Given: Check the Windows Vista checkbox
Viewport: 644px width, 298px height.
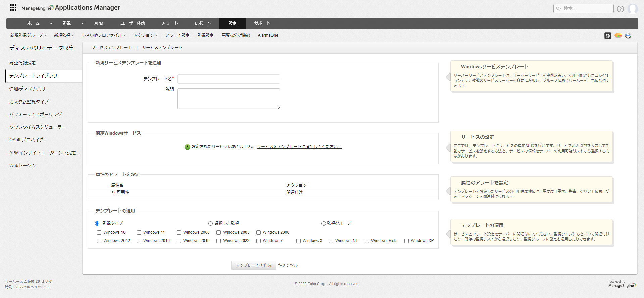Looking at the screenshot, I should pyautogui.click(x=367, y=241).
